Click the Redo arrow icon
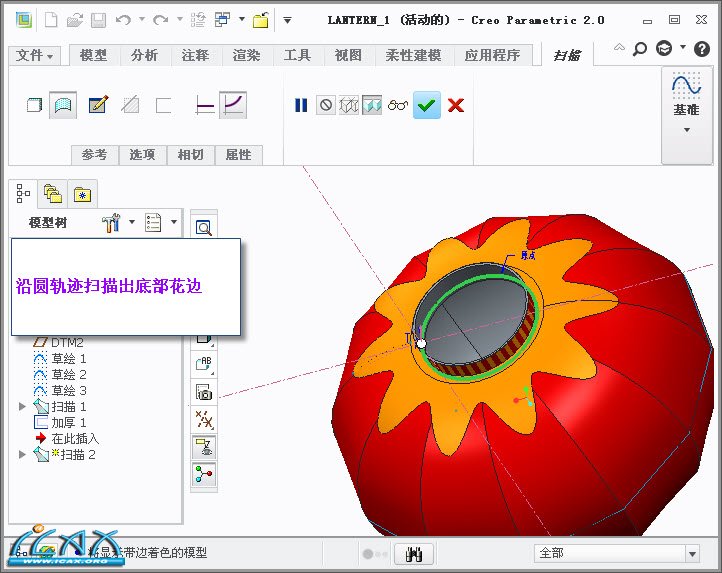722x573 pixels. (160, 20)
